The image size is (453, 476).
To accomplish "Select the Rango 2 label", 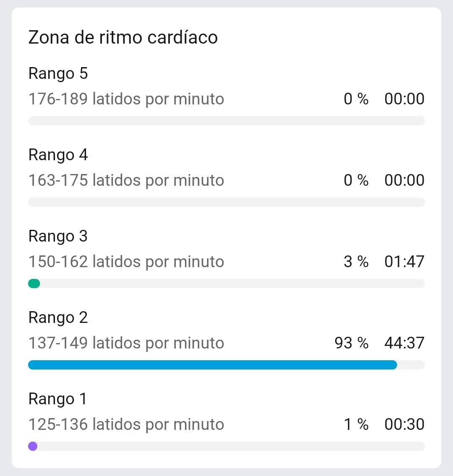I will click(58, 318).
